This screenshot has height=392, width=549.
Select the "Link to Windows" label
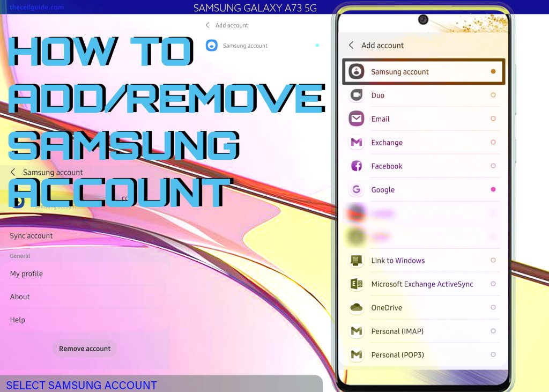(x=398, y=261)
